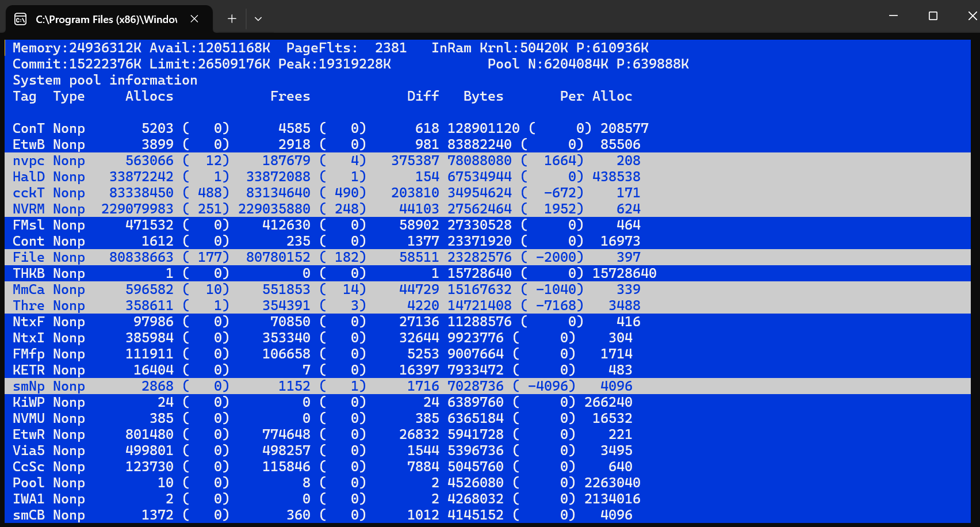Click the InRam Krnl:50420K value
The height and width of the screenshot is (527, 980).
click(x=500, y=48)
